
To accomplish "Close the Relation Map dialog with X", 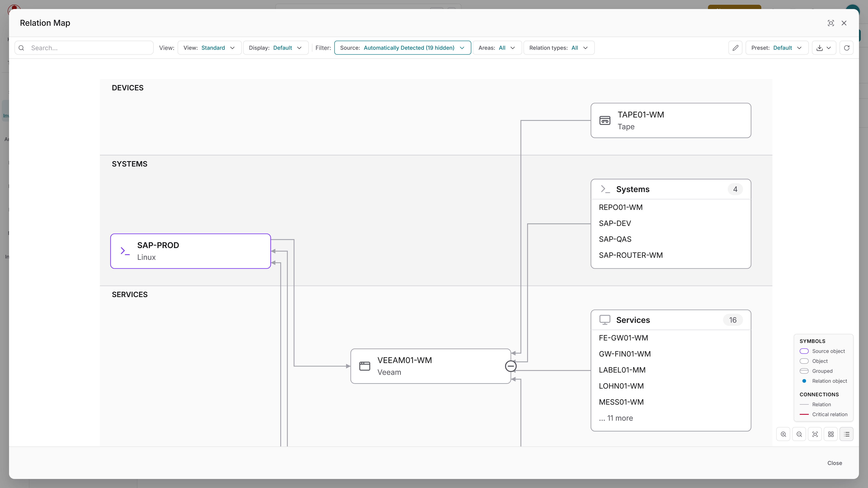I will [x=844, y=23].
